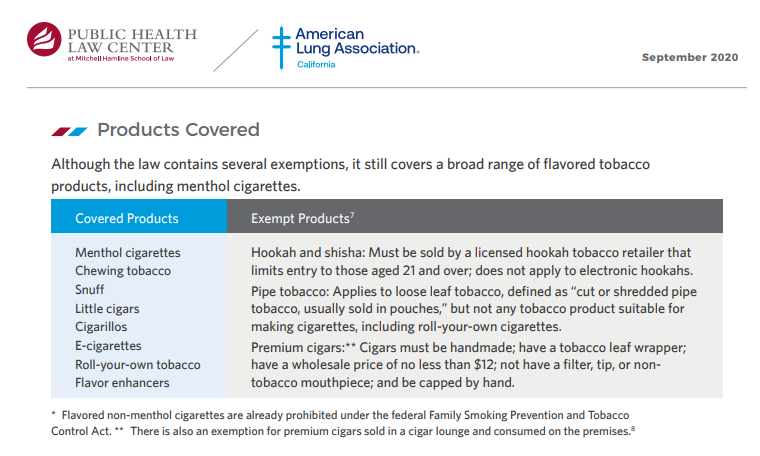Click the 'California' text under Lung Association

tap(316, 64)
